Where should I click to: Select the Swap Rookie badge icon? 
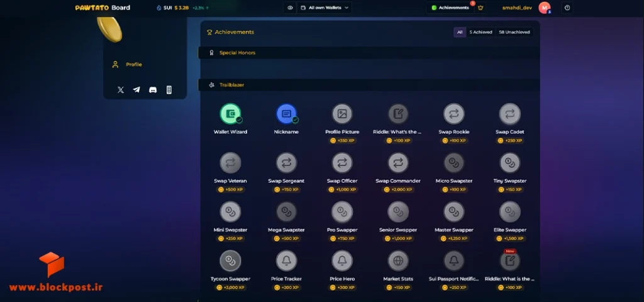[x=454, y=114]
